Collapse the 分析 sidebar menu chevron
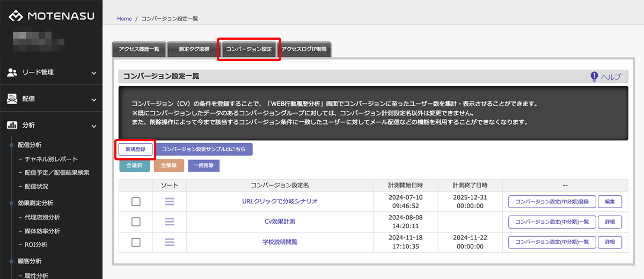Image resolution: width=644 pixels, height=279 pixels. point(93,126)
